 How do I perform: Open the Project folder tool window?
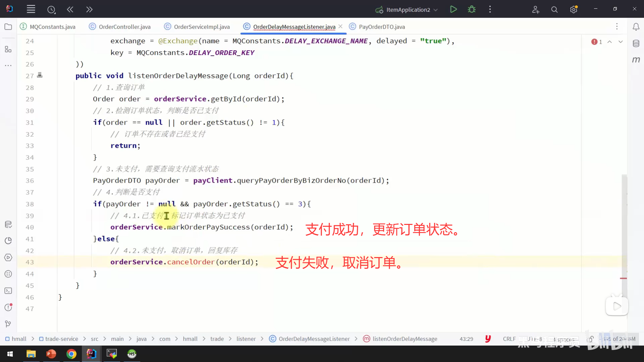8,27
